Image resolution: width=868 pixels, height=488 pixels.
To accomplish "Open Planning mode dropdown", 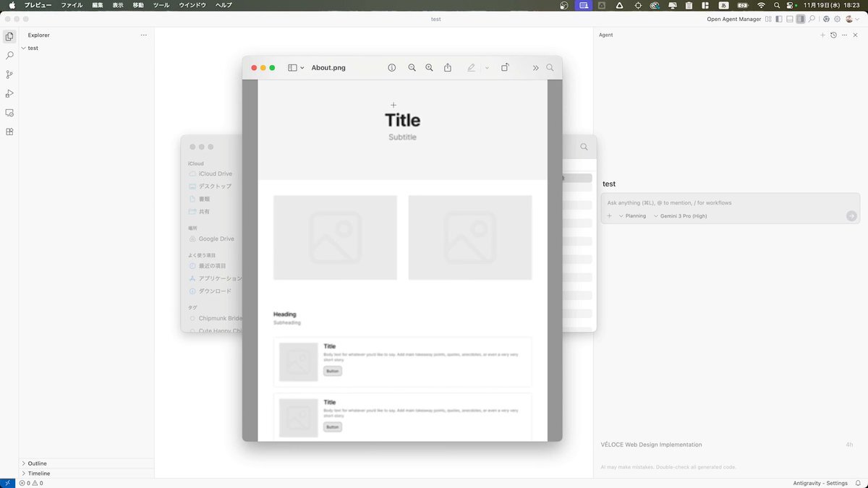I will pos(632,215).
